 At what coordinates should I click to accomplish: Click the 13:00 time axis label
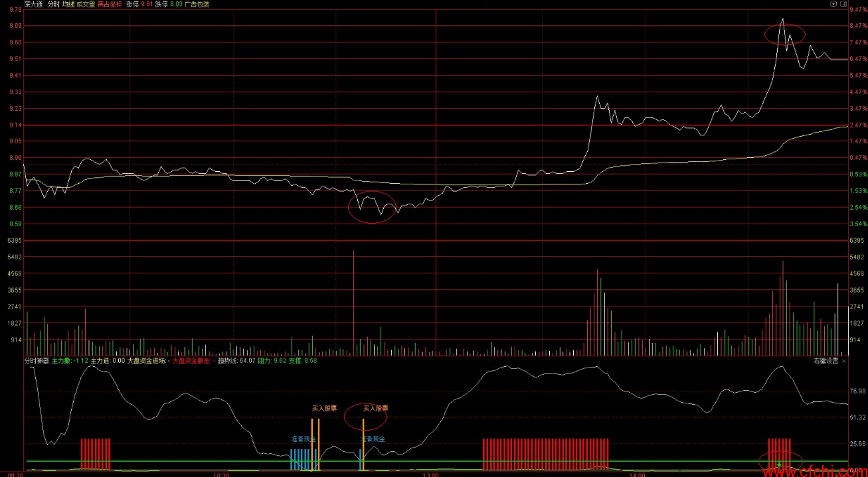pyautogui.click(x=430, y=474)
